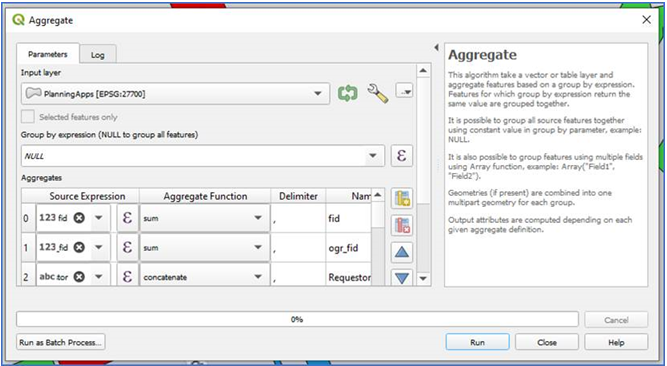The image size is (667, 366).
Task: Click the Close button
Action: (x=547, y=342)
